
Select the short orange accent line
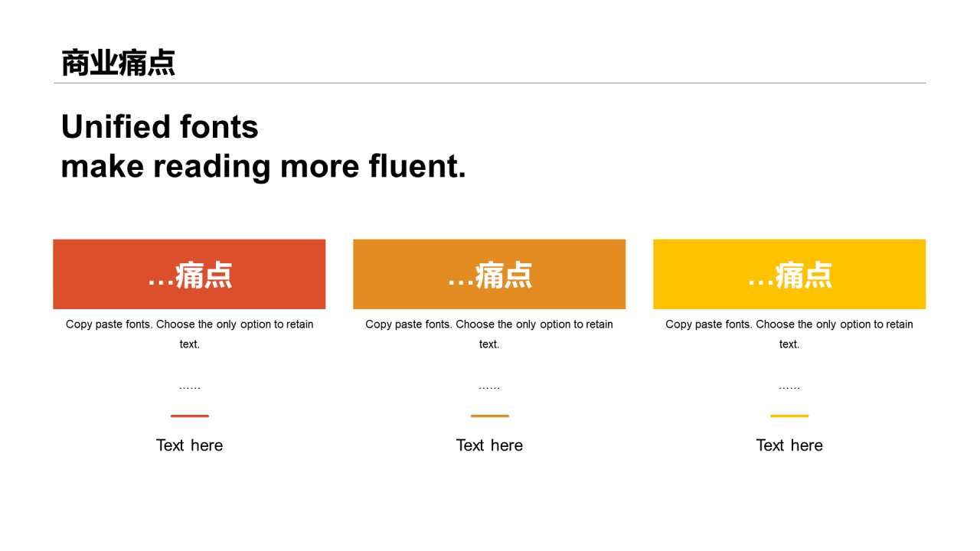pos(489,416)
